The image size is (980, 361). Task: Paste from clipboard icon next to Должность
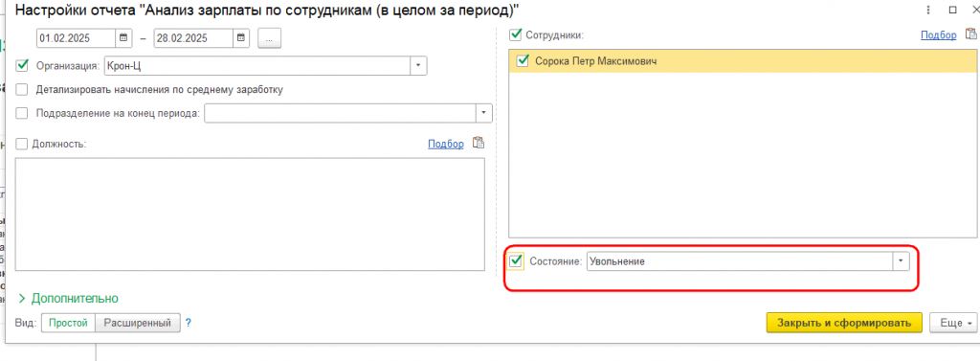coord(479,144)
